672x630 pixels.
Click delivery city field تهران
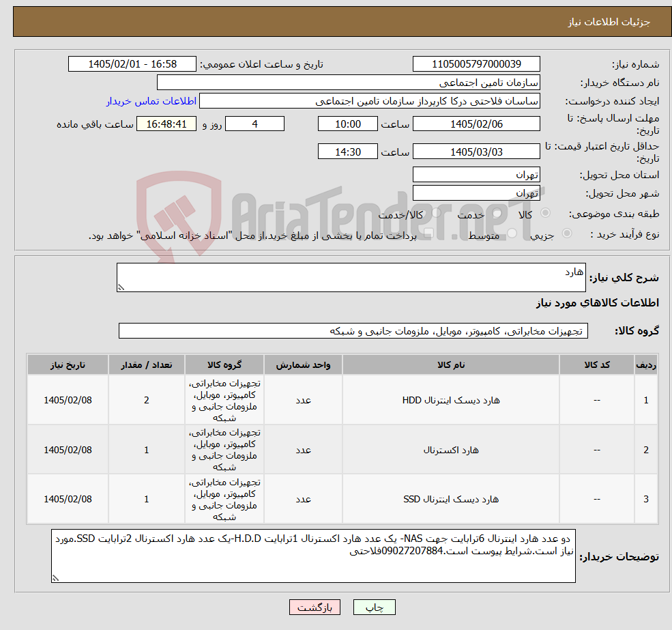[476, 193]
